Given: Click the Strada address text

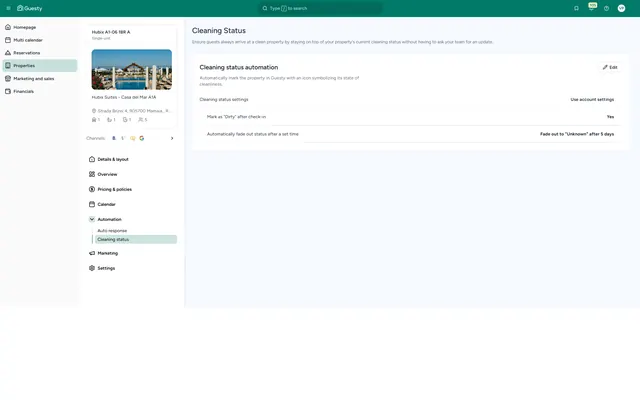Looking at the screenshot, I should click(x=133, y=111).
